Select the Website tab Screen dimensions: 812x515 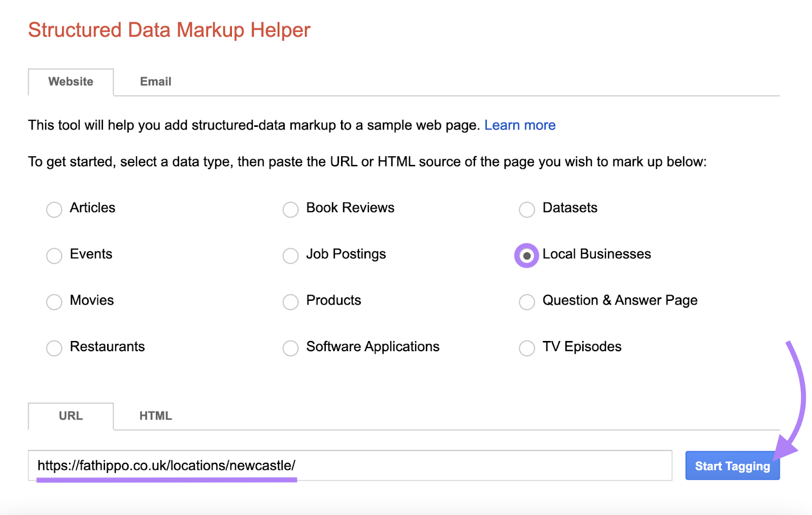[71, 82]
